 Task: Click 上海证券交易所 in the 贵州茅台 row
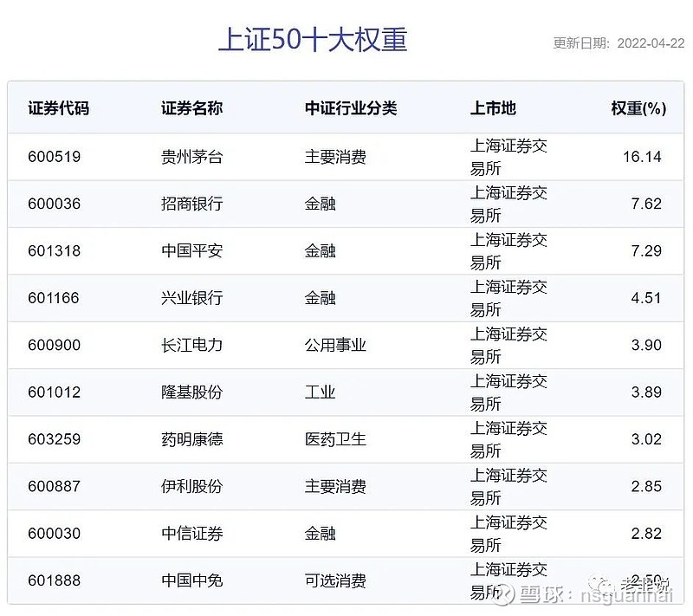click(508, 157)
